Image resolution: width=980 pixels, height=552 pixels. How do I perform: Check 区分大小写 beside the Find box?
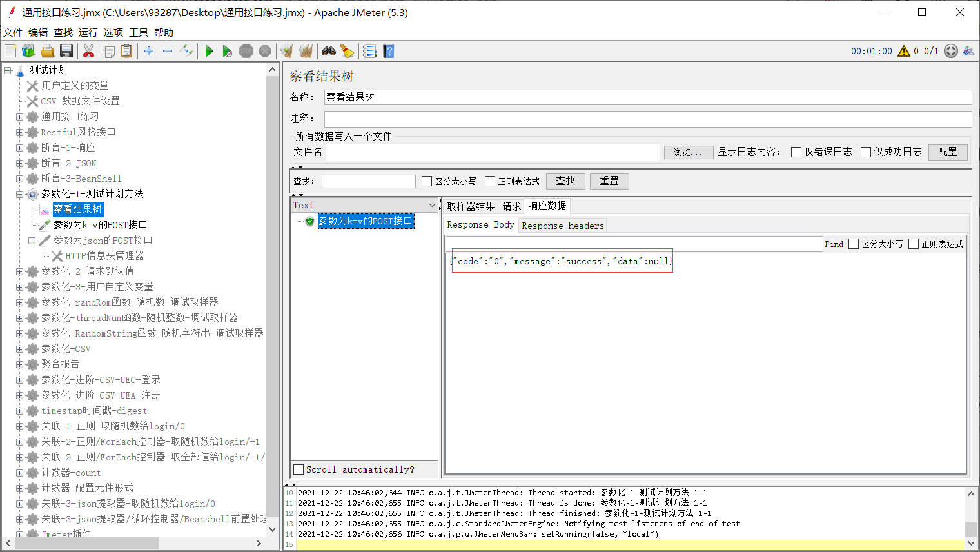(x=854, y=244)
